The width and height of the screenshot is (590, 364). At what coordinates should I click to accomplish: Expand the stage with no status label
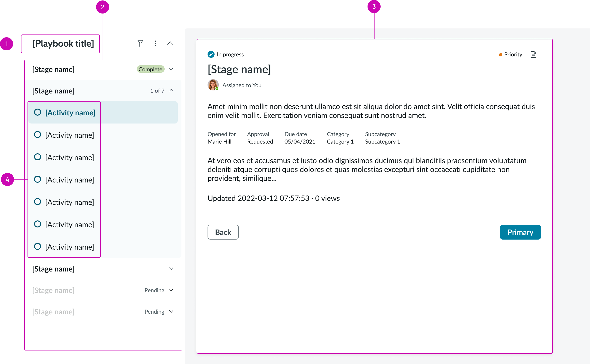(x=171, y=269)
